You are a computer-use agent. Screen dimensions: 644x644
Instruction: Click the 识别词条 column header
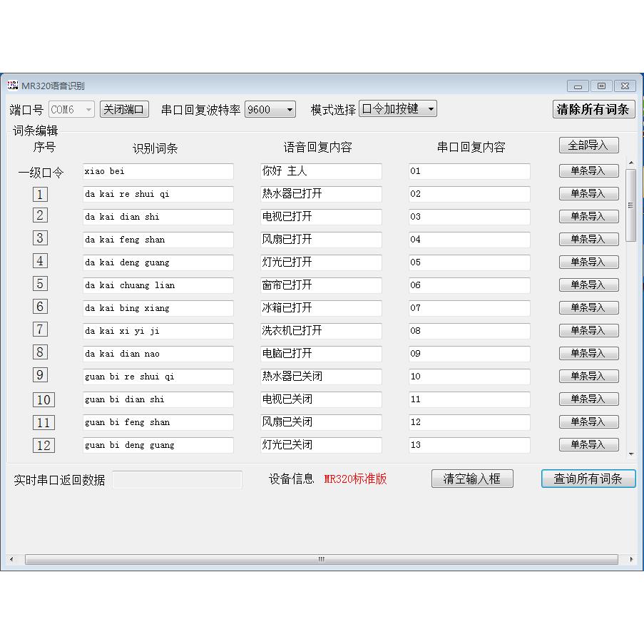(x=155, y=148)
